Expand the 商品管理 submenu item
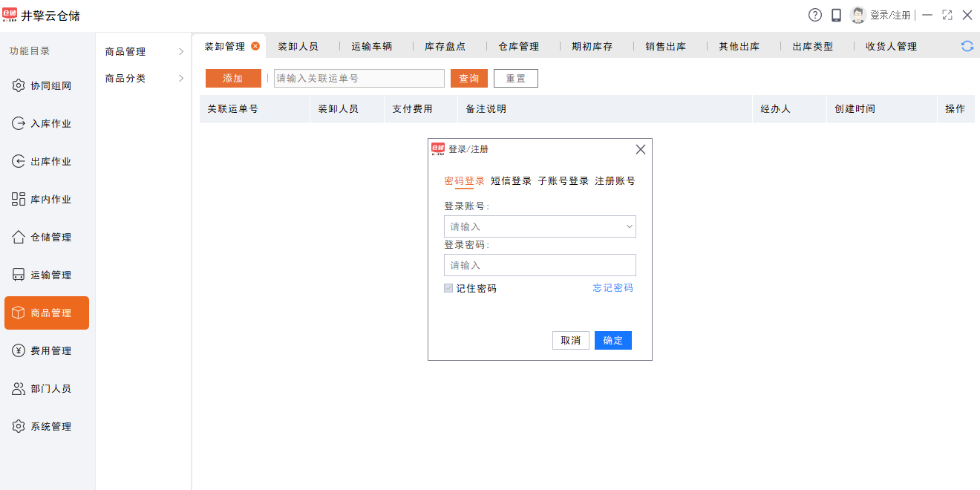The width and height of the screenshot is (980, 490). [143, 52]
